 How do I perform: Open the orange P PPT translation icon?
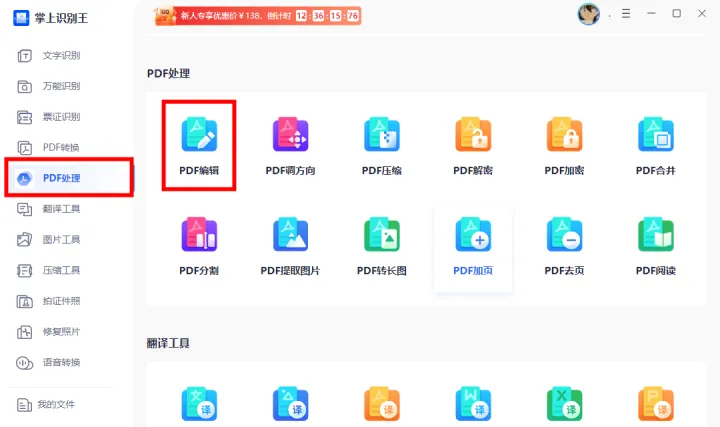(656, 404)
